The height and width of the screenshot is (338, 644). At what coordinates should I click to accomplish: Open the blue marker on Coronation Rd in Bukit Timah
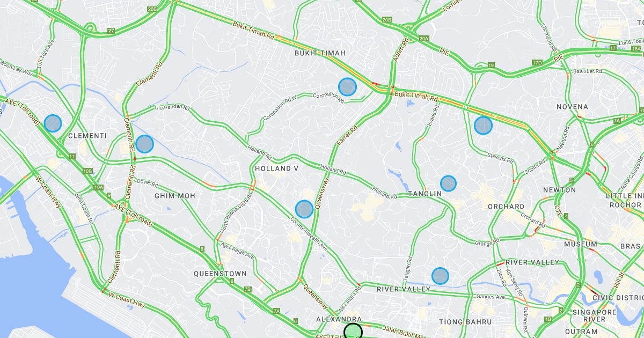pyautogui.click(x=347, y=87)
